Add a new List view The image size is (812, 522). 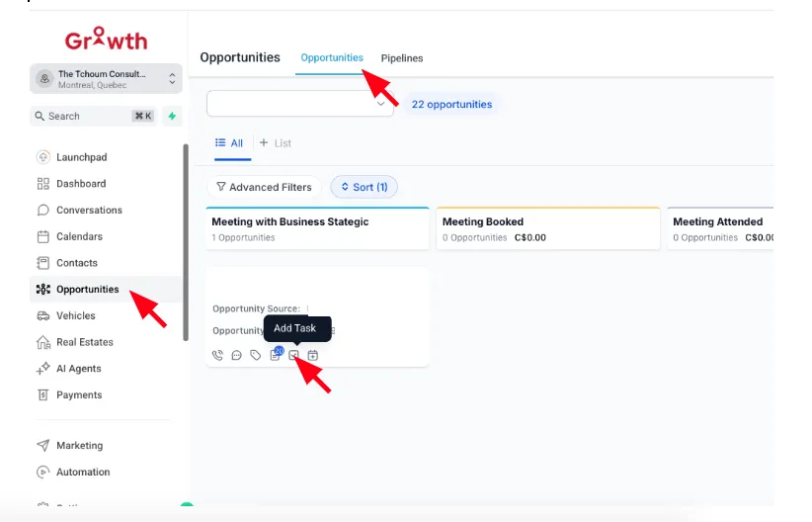[x=276, y=143]
